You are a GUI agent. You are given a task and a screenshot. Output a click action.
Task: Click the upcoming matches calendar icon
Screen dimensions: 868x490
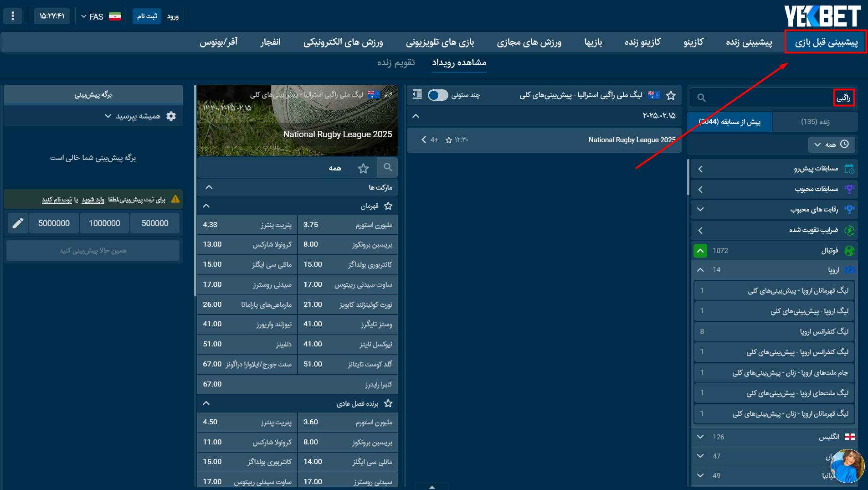(x=849, y=169)
